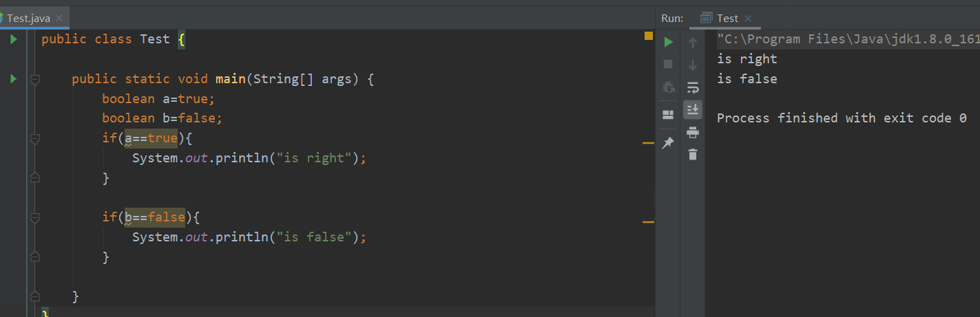Click run gutter arrow beside class Test

(13, 39)
